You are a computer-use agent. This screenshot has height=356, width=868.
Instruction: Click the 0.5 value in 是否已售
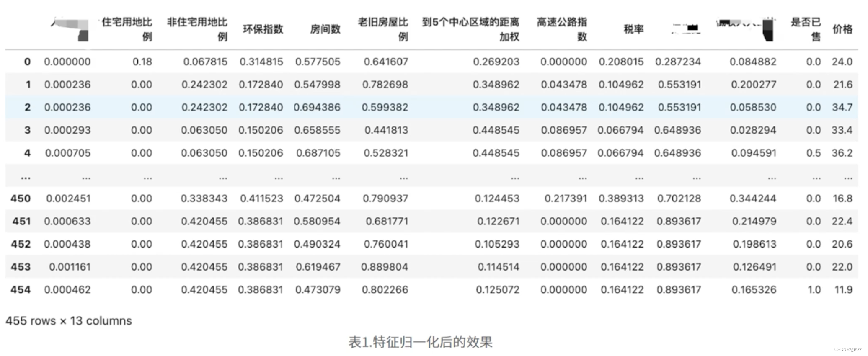(814, 153)
